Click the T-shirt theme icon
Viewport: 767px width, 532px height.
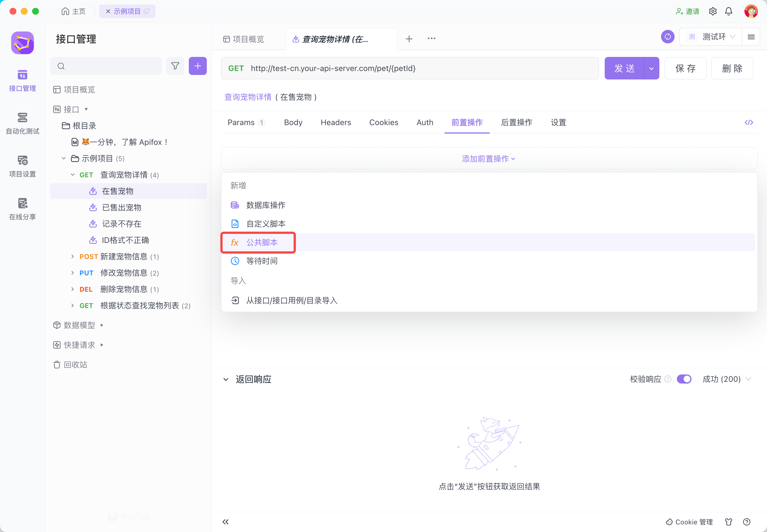point(729,522)
